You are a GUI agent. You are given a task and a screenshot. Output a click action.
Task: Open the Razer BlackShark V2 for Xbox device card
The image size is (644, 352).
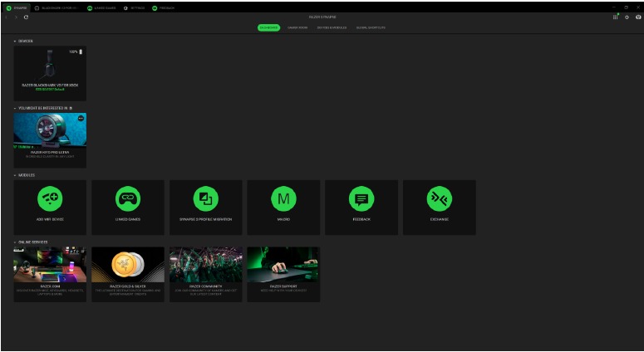(50, 73)
